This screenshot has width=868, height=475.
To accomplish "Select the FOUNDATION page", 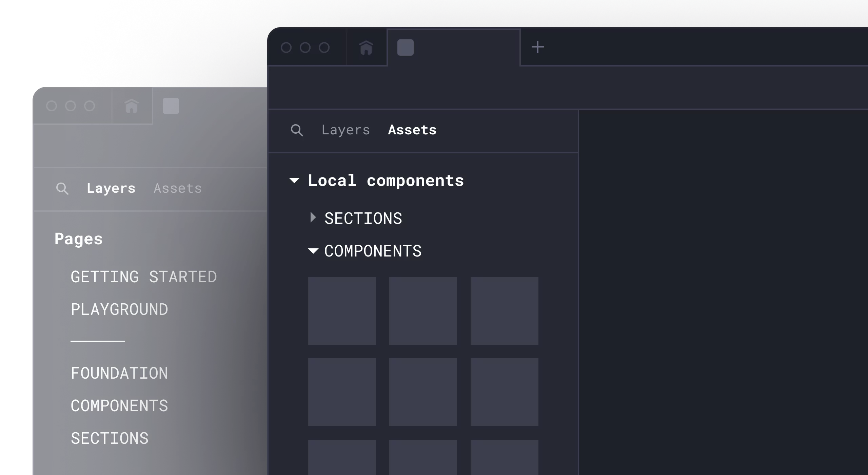I will pos(119,373).
